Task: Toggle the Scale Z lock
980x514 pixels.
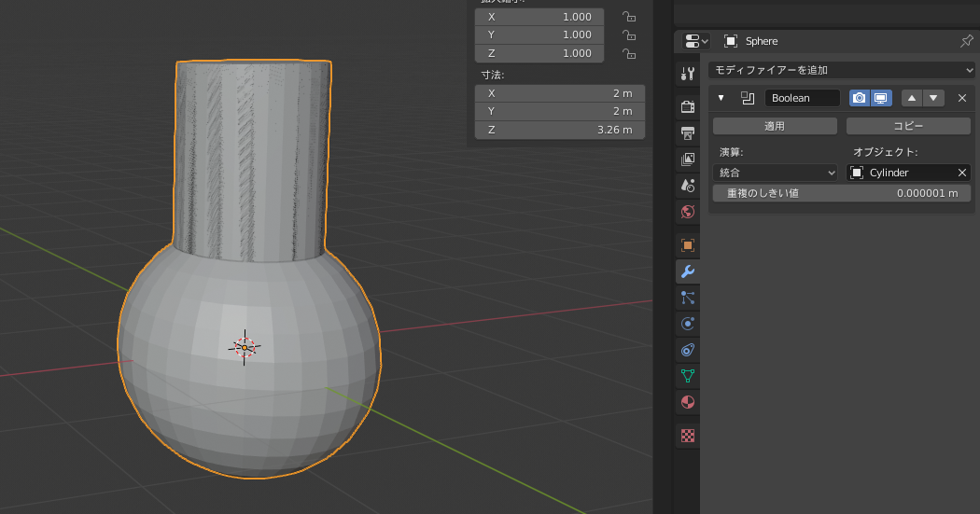Action: pyautogui.click(x=629, y=54)
